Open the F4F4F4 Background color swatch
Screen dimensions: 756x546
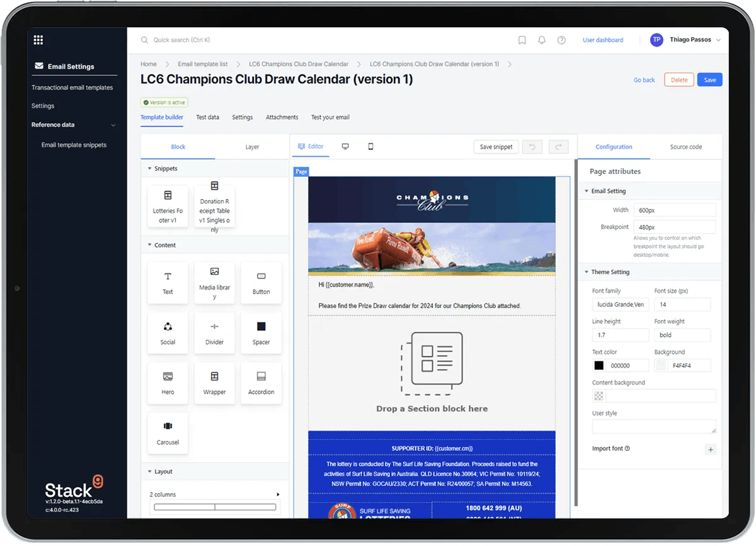click(661, 365)
